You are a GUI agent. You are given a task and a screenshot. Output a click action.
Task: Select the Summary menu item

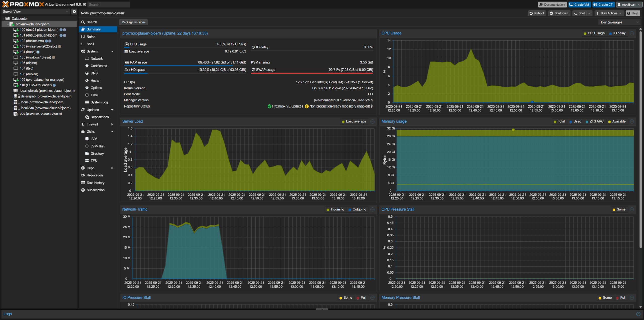(x=98, y=29)
